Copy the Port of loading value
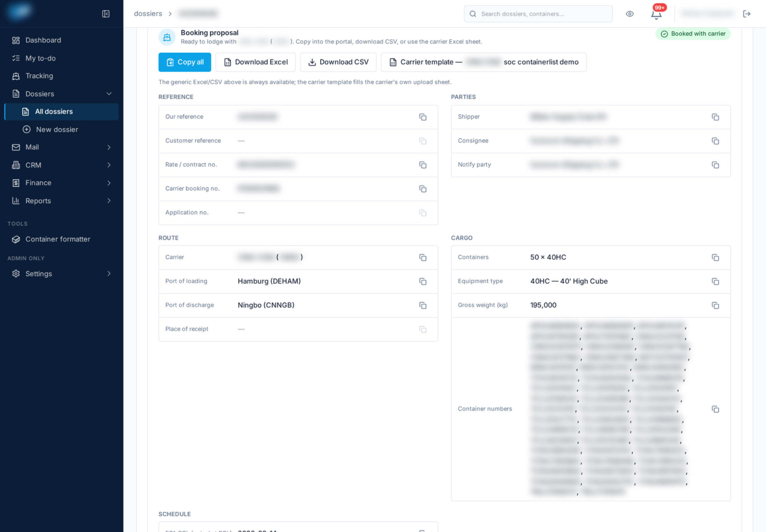The width and height of the screenshot is (766, 532). (423, 281)
